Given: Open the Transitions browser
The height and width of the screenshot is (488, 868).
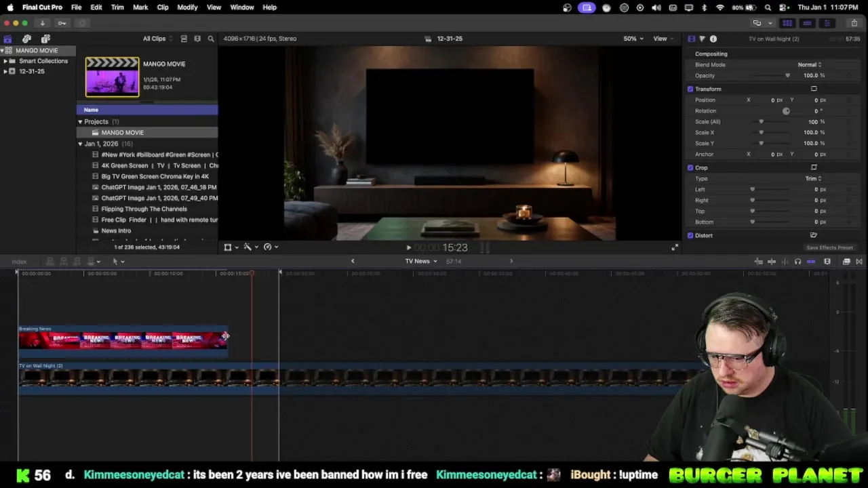Looking at the screenshot, I should point(859,262).
